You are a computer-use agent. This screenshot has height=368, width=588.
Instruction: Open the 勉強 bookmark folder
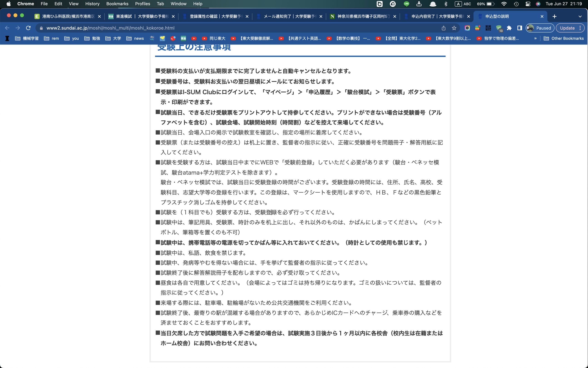[92, 38]
